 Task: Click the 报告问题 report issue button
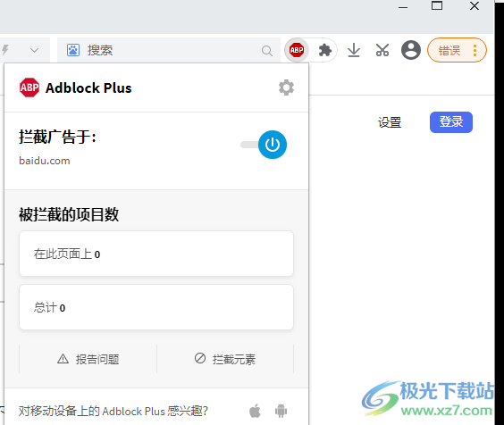pyautogui.click(x=88, y=359)
